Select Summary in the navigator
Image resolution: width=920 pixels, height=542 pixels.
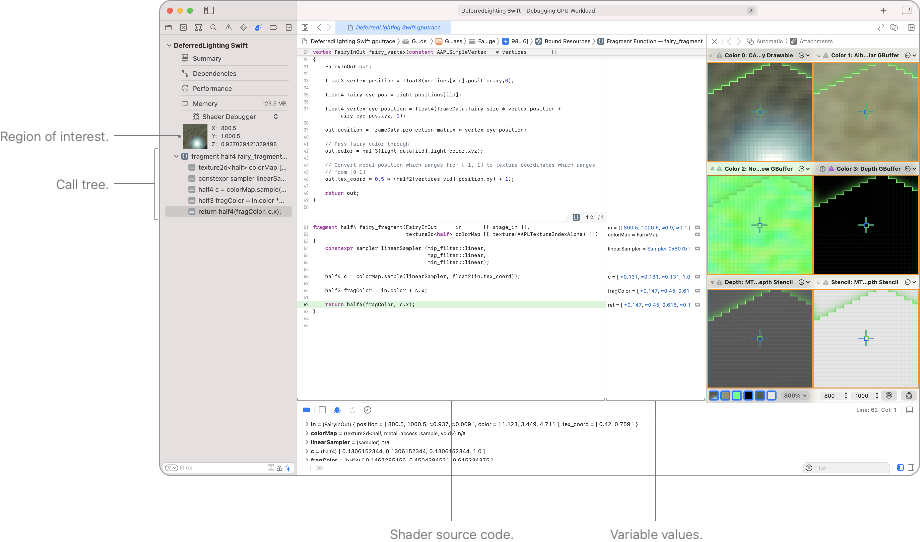[x=207, y=59]
